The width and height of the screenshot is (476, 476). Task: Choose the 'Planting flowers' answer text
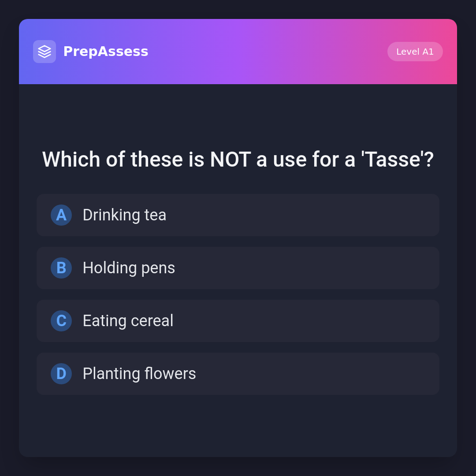pyautogui.click(x=139, y=374)
